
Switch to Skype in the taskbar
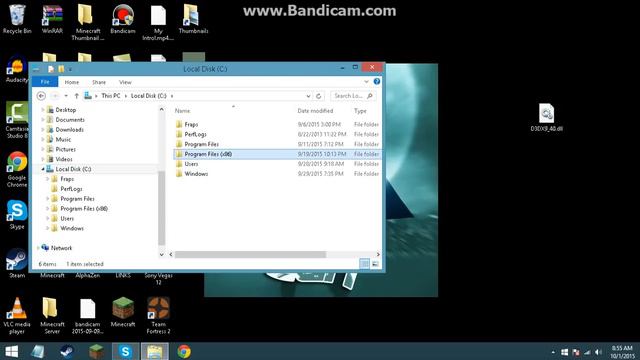125,351
